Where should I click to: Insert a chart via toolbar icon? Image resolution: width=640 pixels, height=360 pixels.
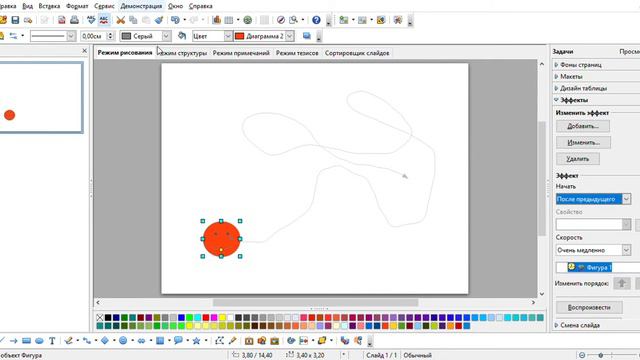(x=217, y=20)
